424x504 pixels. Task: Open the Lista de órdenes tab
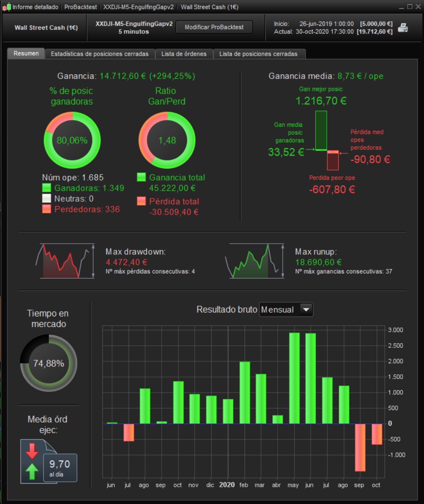(x=184, y=54)
